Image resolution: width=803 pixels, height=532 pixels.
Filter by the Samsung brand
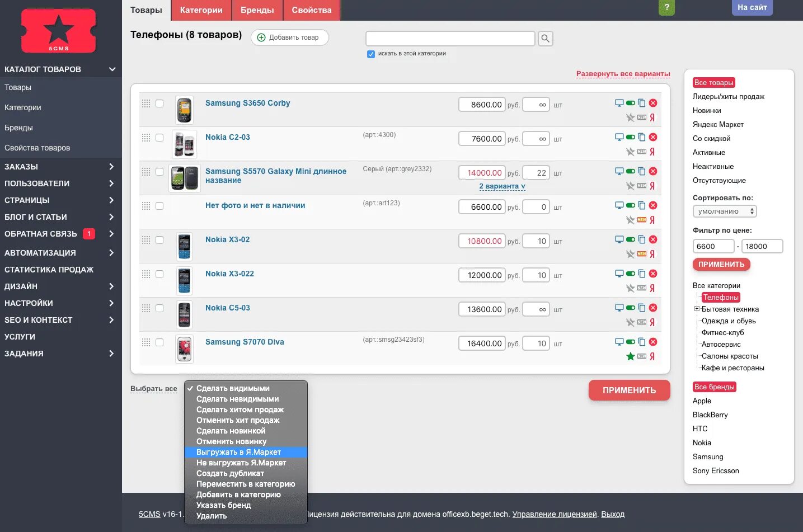tap(708, 456)
